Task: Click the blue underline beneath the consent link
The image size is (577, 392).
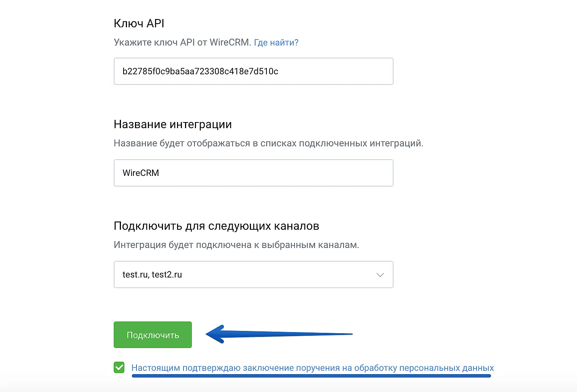Action: [x=311, y=376]
